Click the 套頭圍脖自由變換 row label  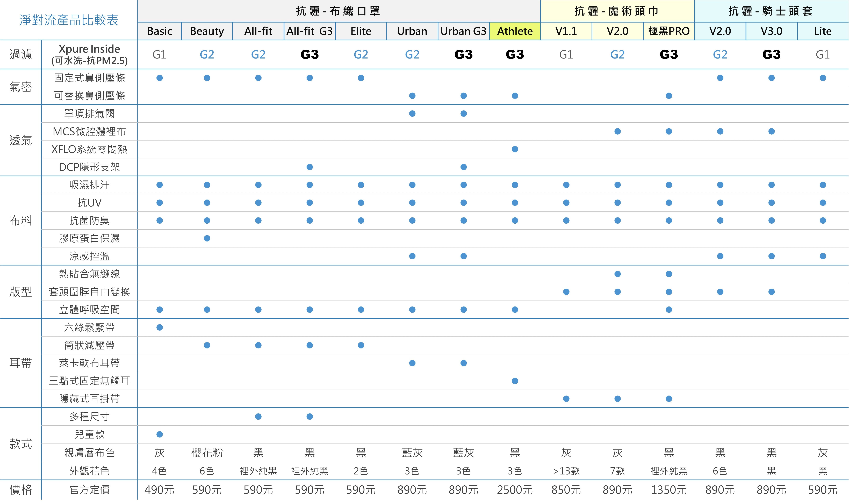[x=89, y=292]
